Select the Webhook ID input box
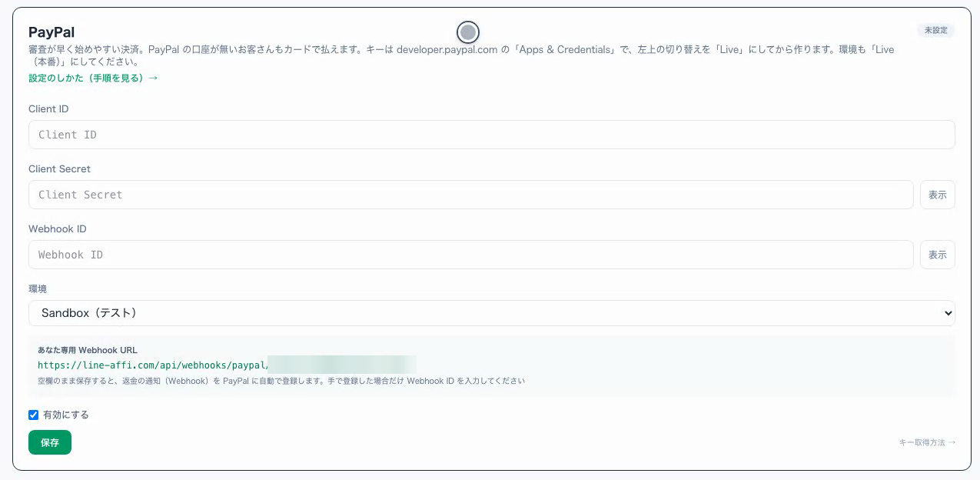Screen dimensions: 980x480 pyautogui.click(x=470, y=255)
